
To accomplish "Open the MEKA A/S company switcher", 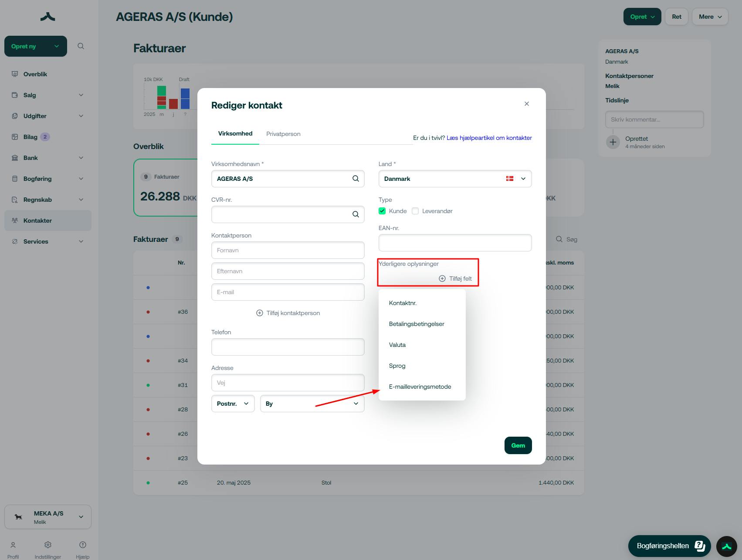I will pos(48,517).
